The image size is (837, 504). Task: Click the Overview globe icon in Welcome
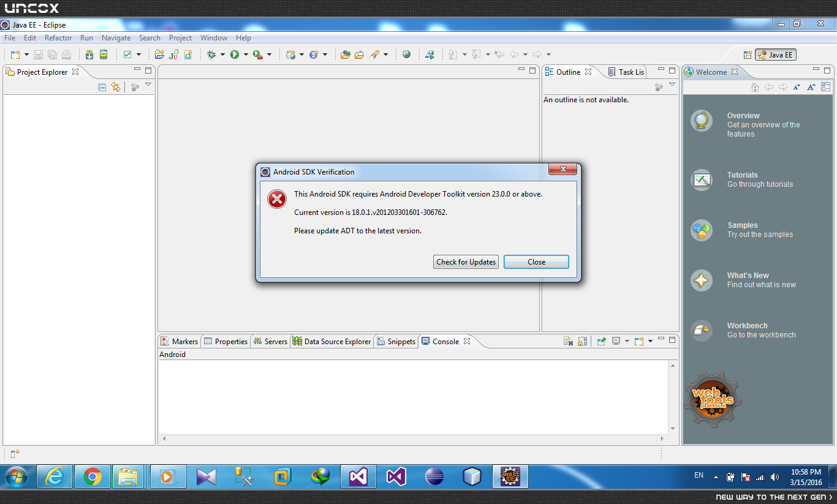click(x=702, y=120)
